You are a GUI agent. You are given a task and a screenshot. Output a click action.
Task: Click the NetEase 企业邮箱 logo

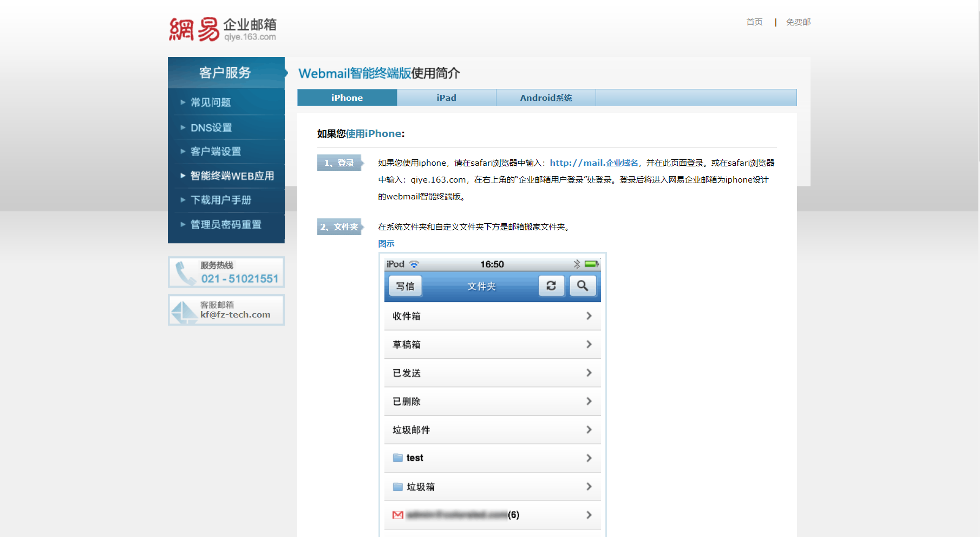pyautogui.click(x=223, y=29)
